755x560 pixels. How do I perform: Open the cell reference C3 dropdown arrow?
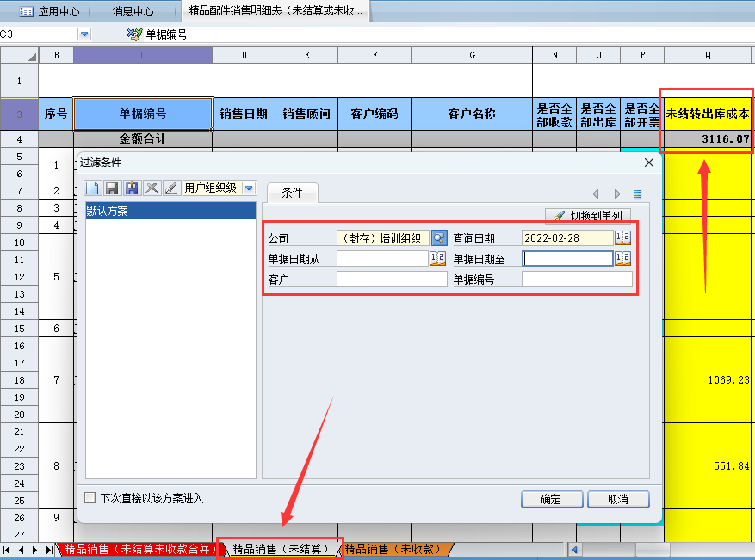point(84,34)
